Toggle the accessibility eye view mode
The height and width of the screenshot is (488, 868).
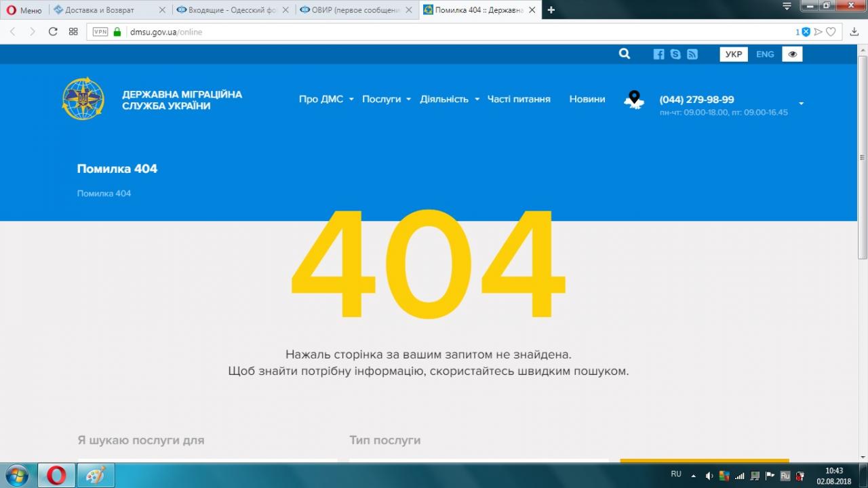[792, 54]
